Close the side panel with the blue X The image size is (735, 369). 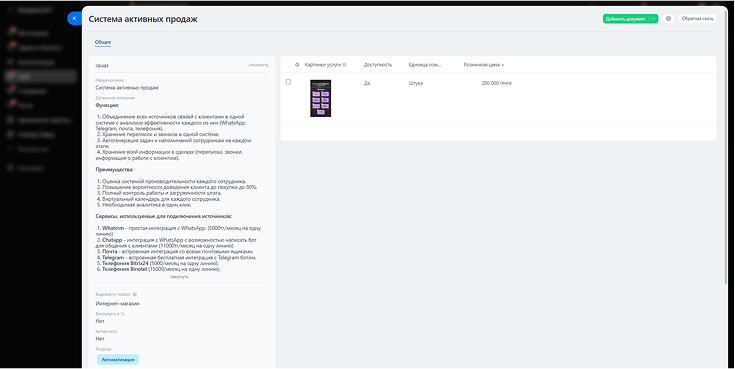[75, 18]
